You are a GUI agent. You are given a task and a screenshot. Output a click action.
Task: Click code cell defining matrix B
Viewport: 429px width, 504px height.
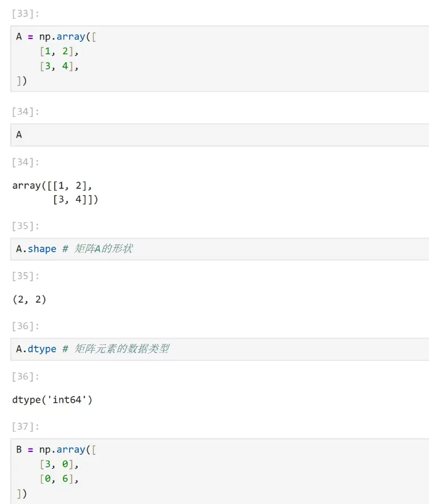point(220,471)
